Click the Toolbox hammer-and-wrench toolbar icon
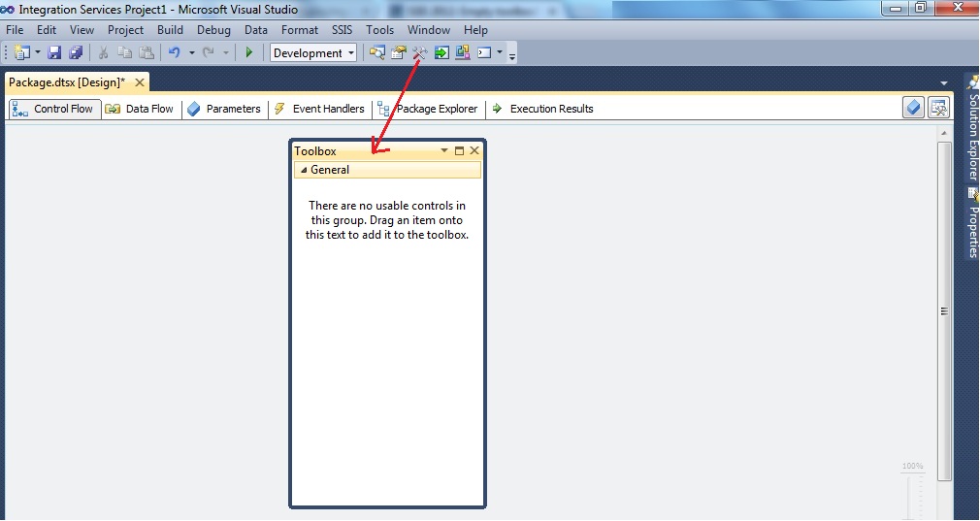The width and height of the screenshot is (980, 521). (x=419, y=52)
